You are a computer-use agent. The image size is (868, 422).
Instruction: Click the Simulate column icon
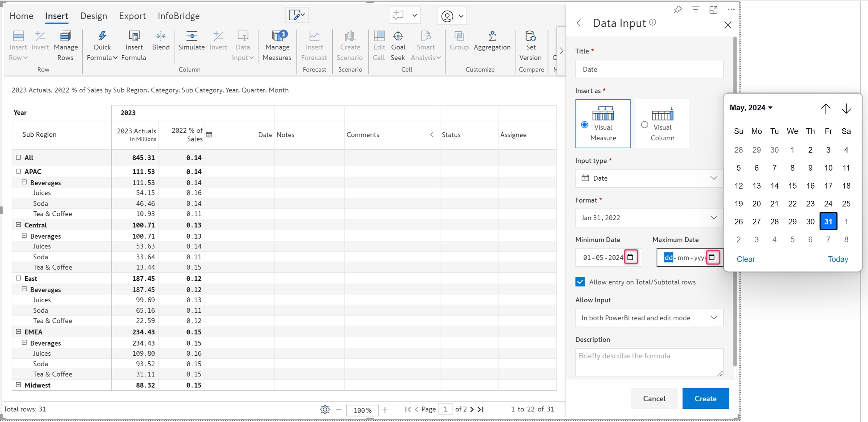click(191, 36)
